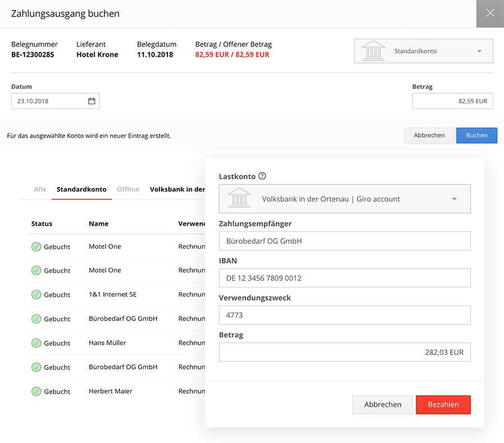Close the Zahlungsausgang buchen dialog

point(490,13)
